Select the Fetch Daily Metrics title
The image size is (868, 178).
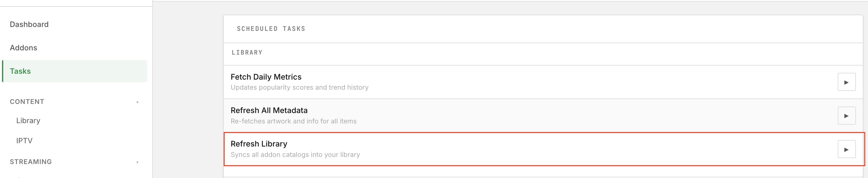[x=266, y=77]
